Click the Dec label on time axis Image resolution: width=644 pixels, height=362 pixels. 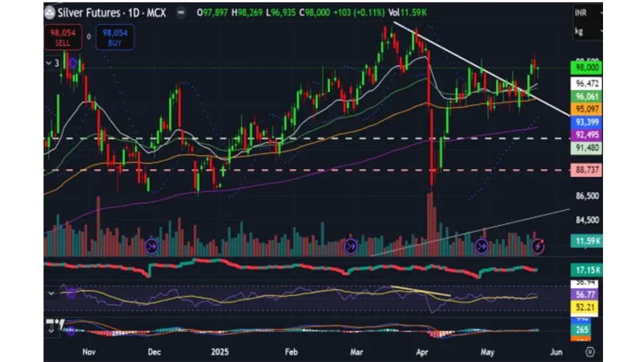[x=154, y=351]
